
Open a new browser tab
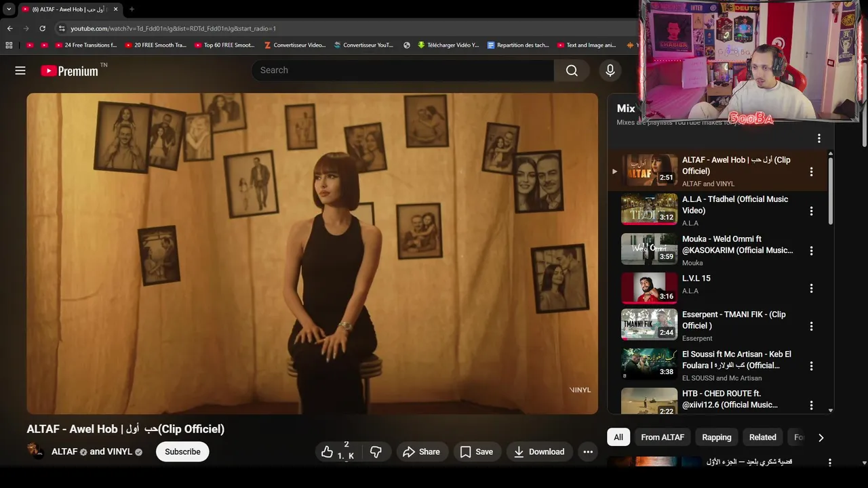coord(132,9)
